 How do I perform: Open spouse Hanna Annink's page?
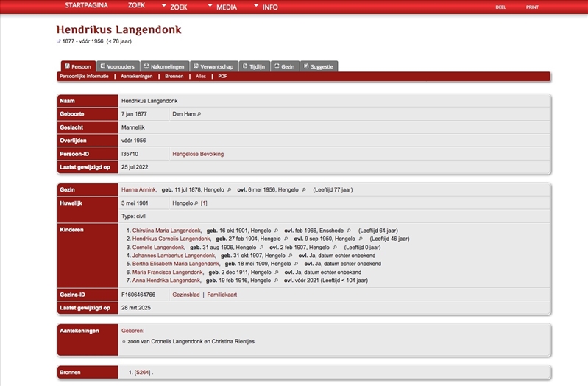click(x=138, y=189)
